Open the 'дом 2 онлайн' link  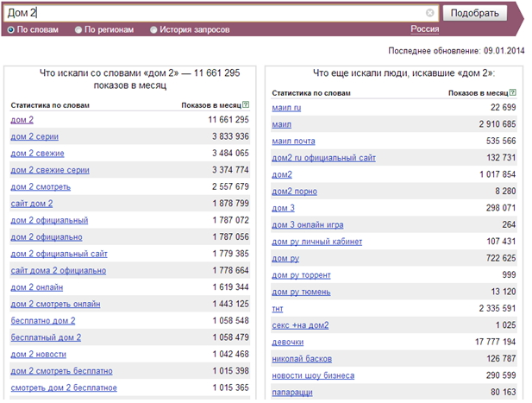coord(36,287)
